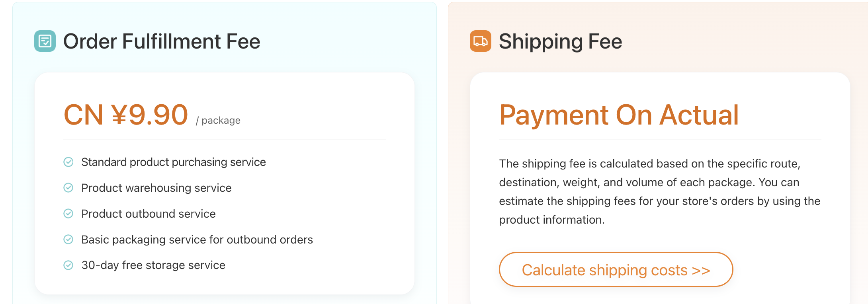Select the Shipping Fee heading text
The height and width of the screenshot is (304, 868).
tap(560, 41)
